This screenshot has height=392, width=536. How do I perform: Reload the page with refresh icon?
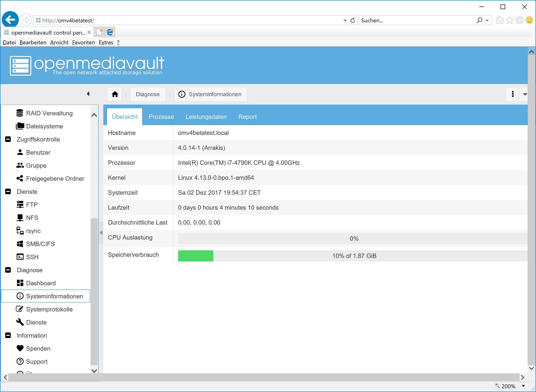click(x=353, y=20)
